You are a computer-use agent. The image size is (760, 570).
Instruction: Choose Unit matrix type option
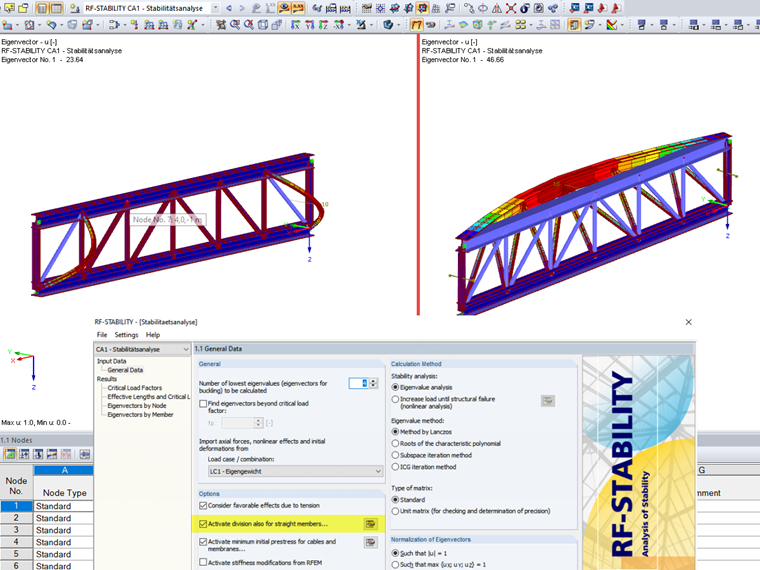pyautogui.click(x=395, y=511)
